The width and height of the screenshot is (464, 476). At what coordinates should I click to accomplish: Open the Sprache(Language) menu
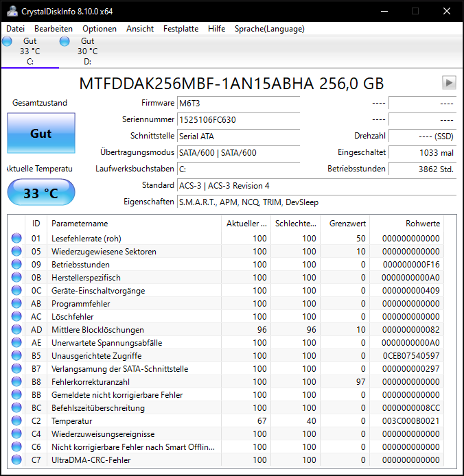point(270,29)
